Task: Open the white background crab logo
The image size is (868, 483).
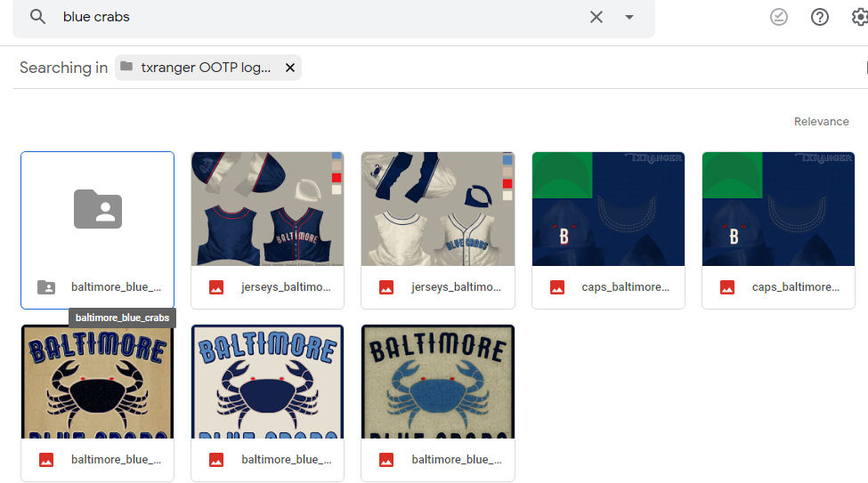Action: [267, 382]
